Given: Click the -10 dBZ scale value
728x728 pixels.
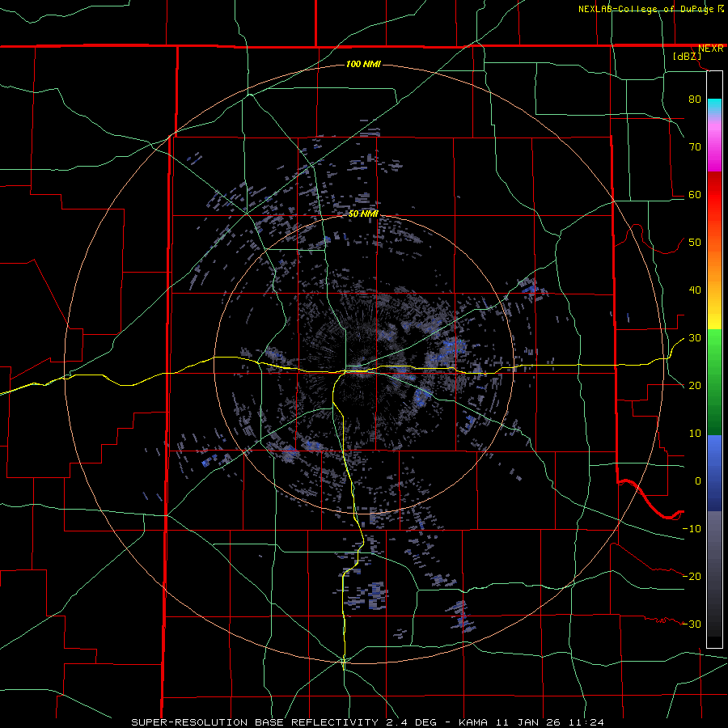Looking at the screenshot, I should pos(692,529).
